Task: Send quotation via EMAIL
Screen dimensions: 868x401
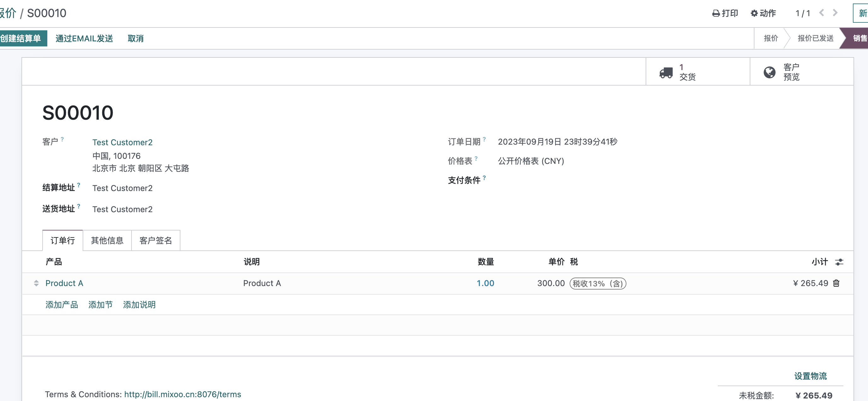Action: [84, 39]
